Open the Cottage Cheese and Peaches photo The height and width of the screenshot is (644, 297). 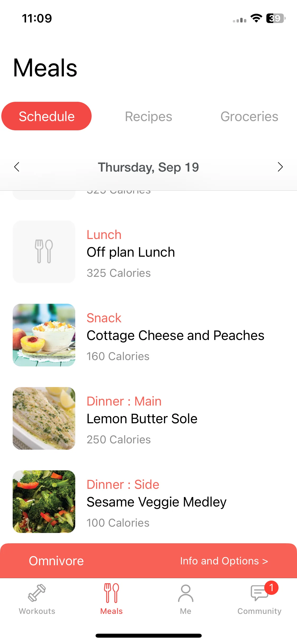[44, 335]
